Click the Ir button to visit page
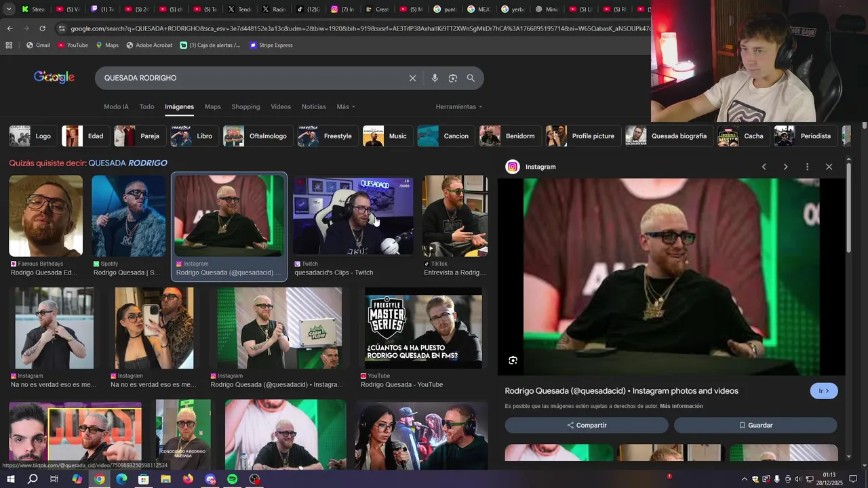Screen dimensions: 868x488 click(x=824, y=391)
